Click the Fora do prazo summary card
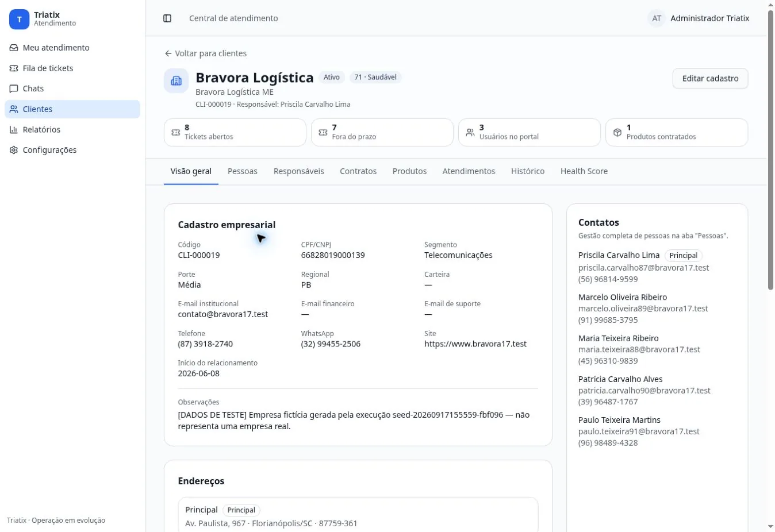 [382, 133]
